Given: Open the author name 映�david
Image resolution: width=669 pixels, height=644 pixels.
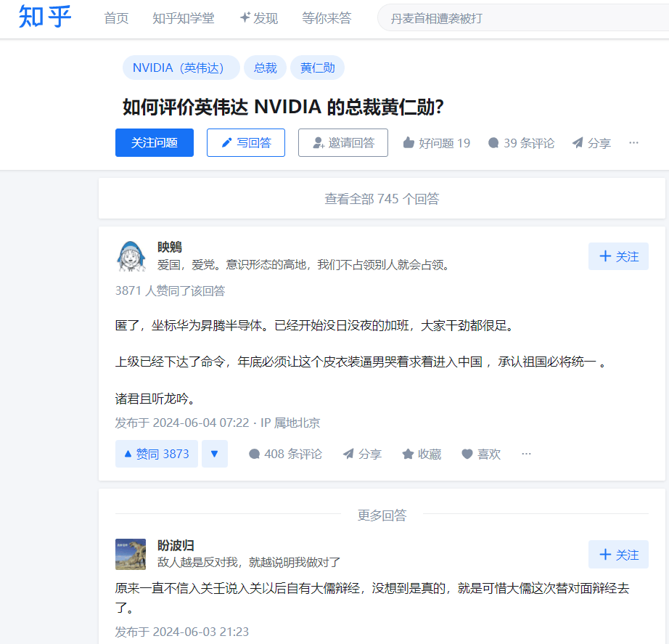Looking at the screenshot, I should click(170, 247).
